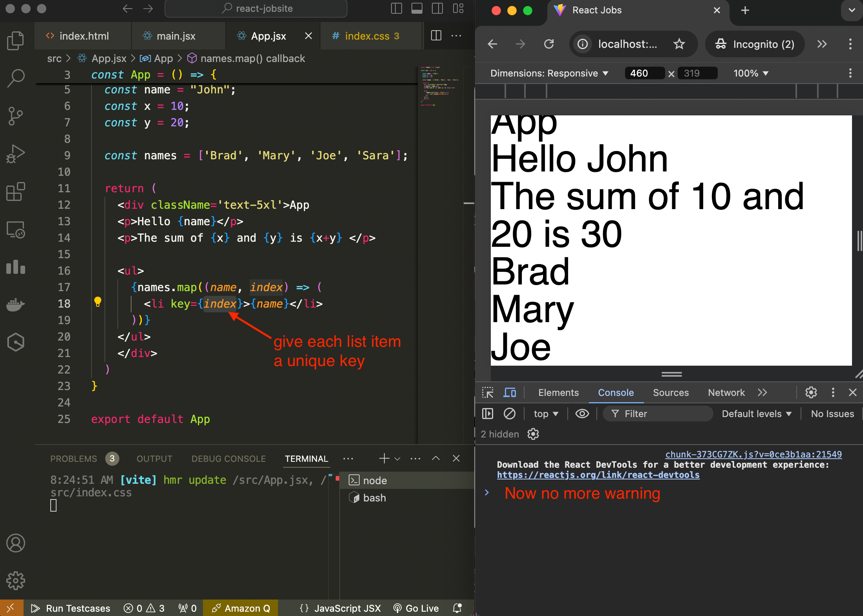The image size is (863, 616).
Task: Click the lightbulb code action on line 18
Action: tap(98, 302)
